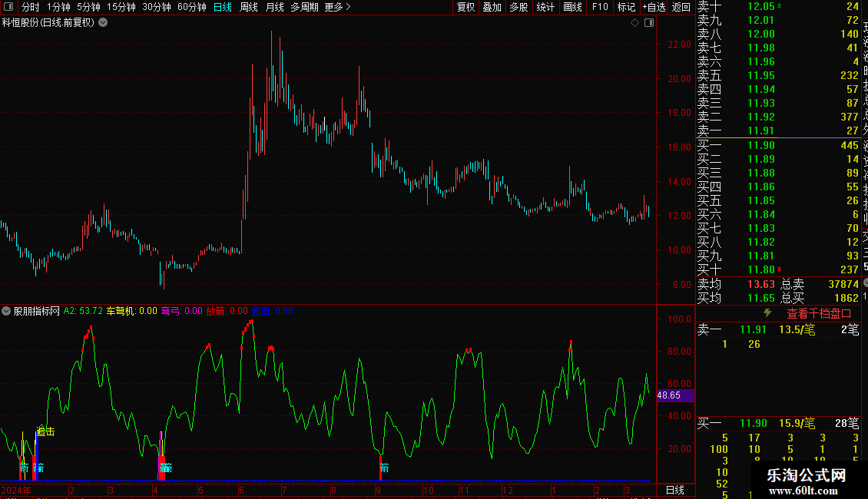Select the 60分钟 period
Screen dimensions: 868x499
[192, 7]
